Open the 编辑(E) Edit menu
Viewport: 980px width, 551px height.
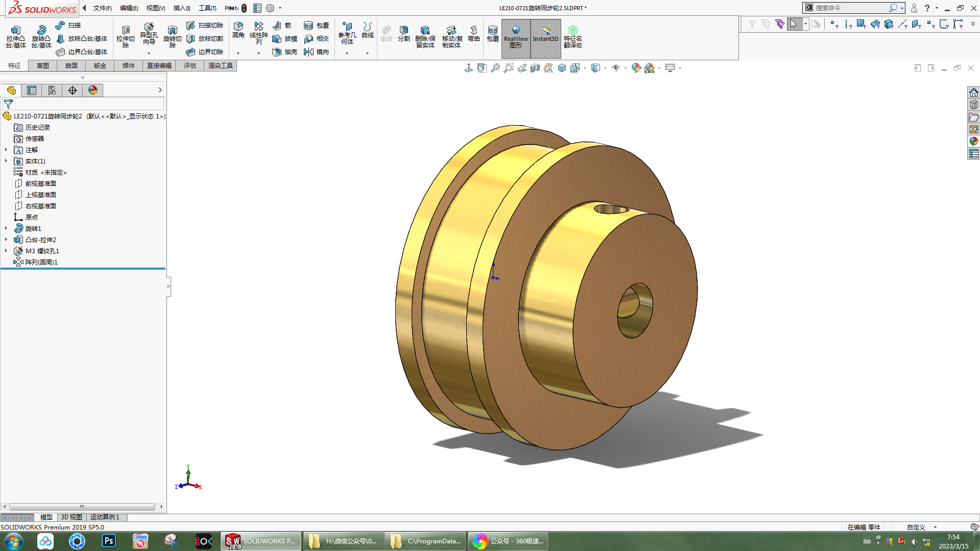[x=129, y=8]
